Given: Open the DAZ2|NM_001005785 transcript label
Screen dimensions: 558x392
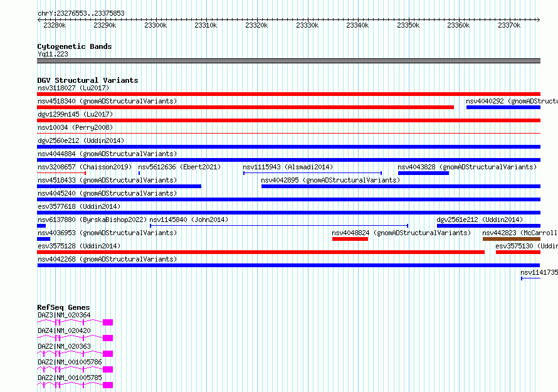Looking at the screenshot, I should pyautogui.click(x=70, y=378).
